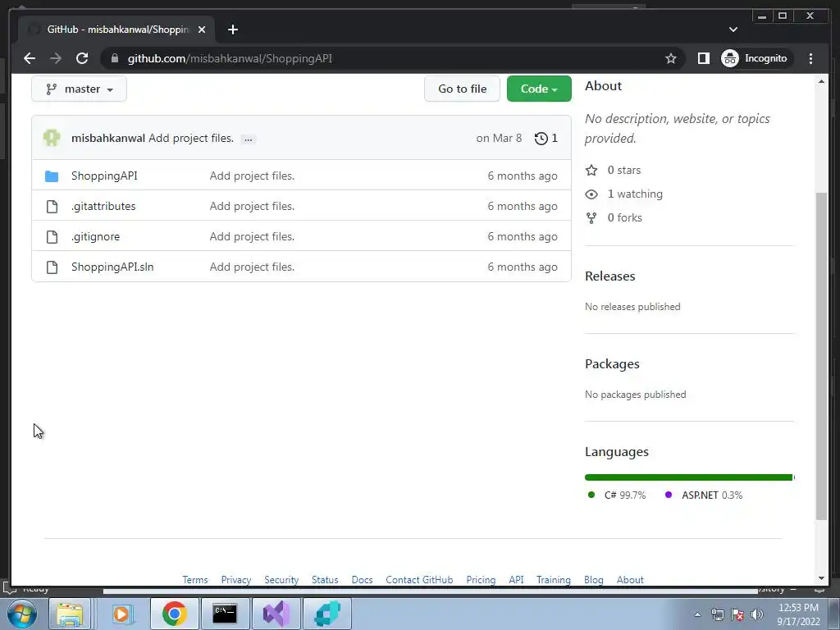Click the browser forward arrow
The height and width of the screenshot is (630, 840).
(56, 58)
